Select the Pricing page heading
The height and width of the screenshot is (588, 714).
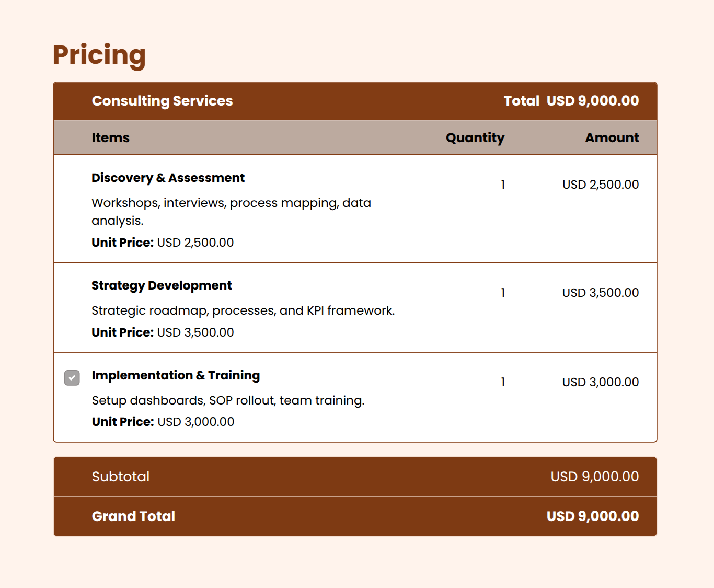(99, 55)
